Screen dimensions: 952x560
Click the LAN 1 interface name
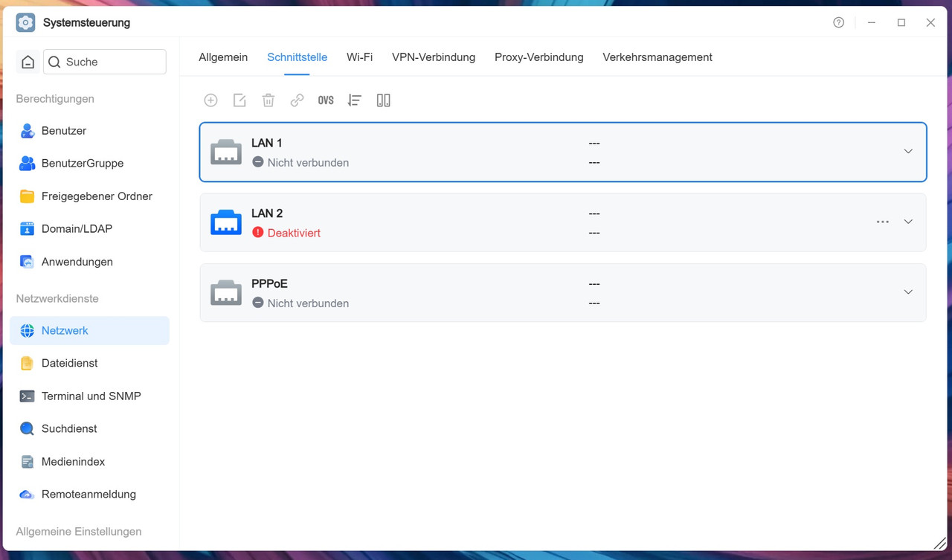point(267,143)
